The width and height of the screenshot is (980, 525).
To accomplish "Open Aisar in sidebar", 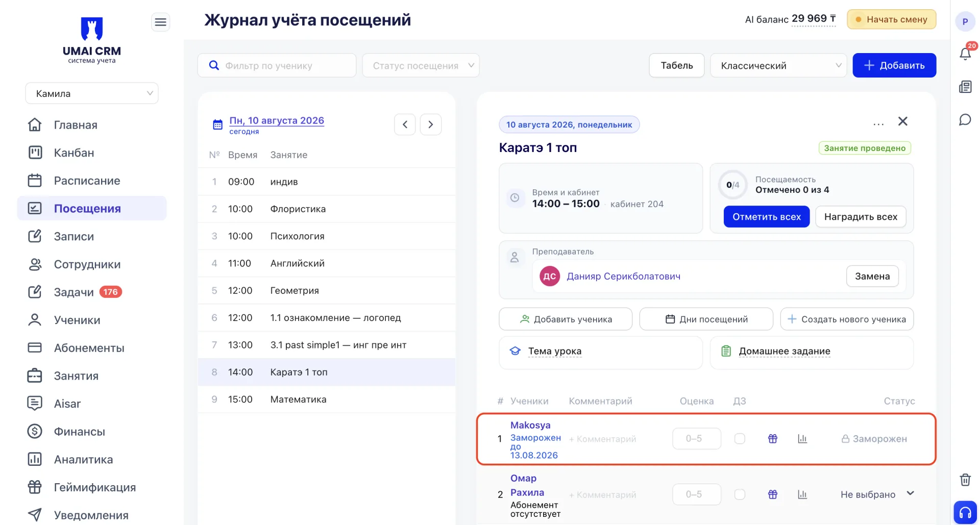I will (92, 404).
